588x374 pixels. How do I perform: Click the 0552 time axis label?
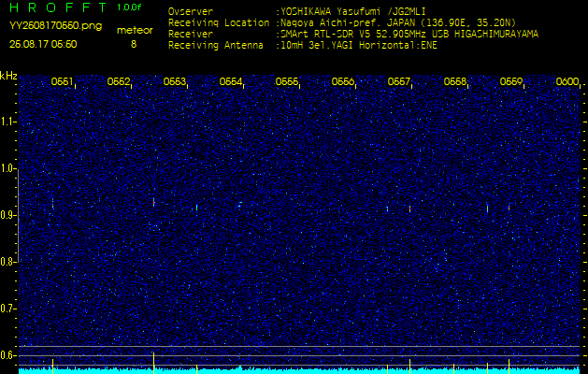click(118, 81)
